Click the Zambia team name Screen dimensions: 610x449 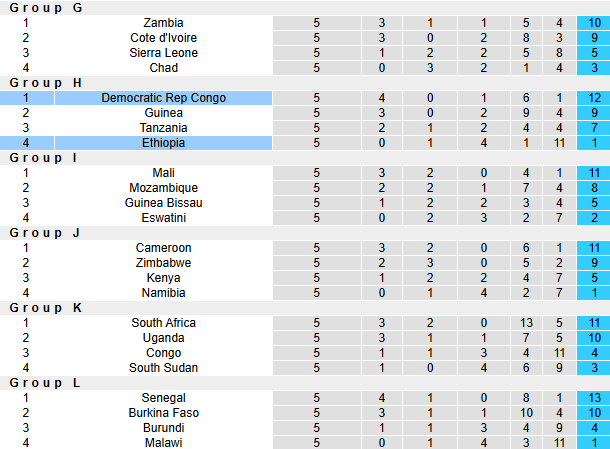(x=163, y=23)
